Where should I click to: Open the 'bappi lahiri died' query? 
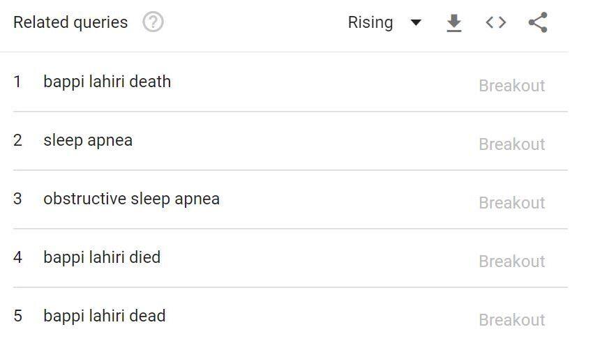click(x=102, y=257)
